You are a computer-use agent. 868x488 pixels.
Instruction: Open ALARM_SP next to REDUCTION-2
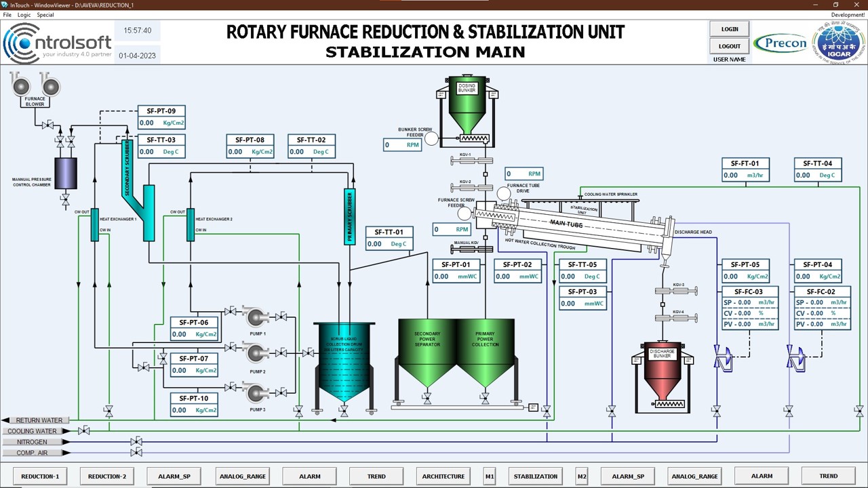coord(174,476)
